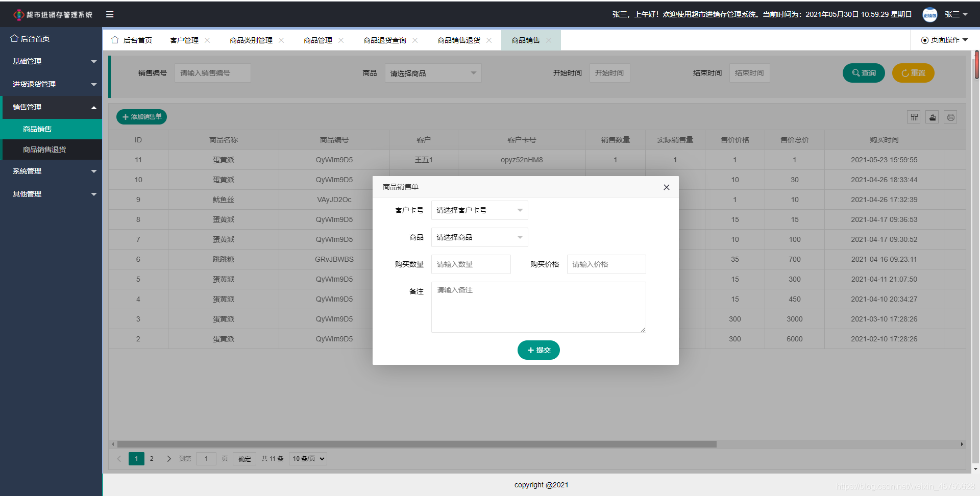This screenshot has height=496, width=980.
Task: Go to page 2 in pagination
Action: [152, 458]
